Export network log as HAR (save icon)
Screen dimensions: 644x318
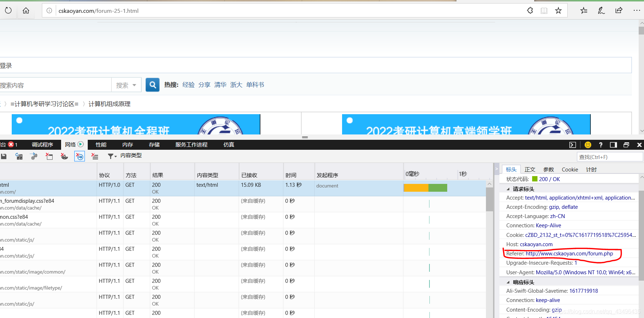click(x=4, y=156)
